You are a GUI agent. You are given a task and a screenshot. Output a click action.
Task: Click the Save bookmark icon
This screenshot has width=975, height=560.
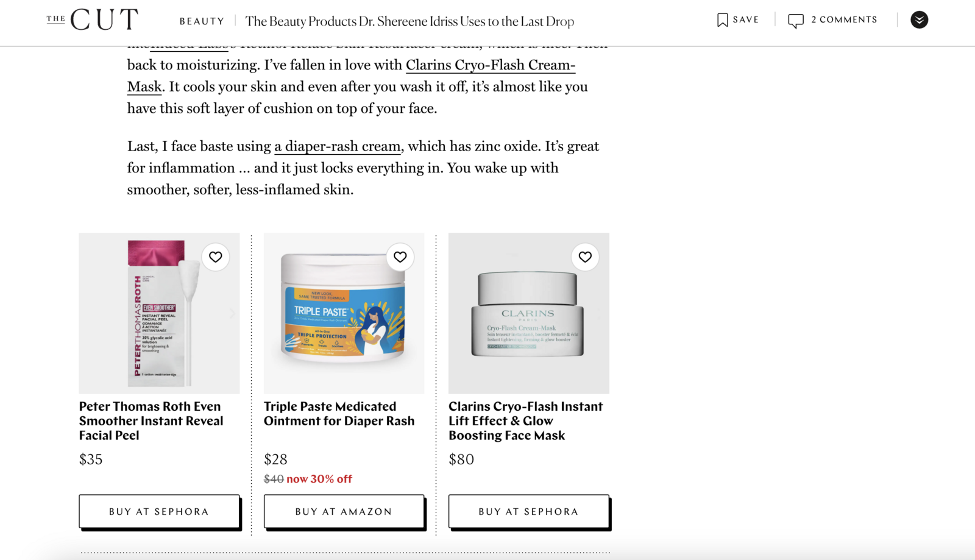click(722, 20)
